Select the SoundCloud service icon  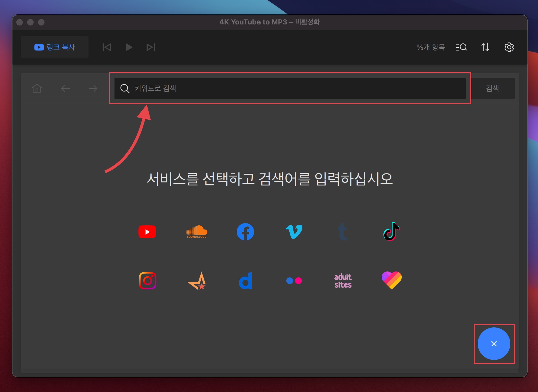196,232
